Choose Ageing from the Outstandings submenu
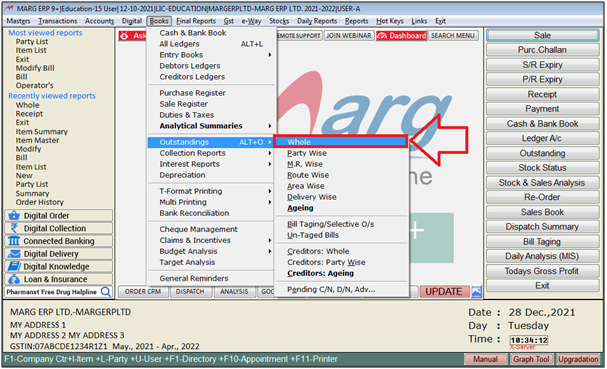Viewport: 607px width, 369px height. tap(300, 208)
